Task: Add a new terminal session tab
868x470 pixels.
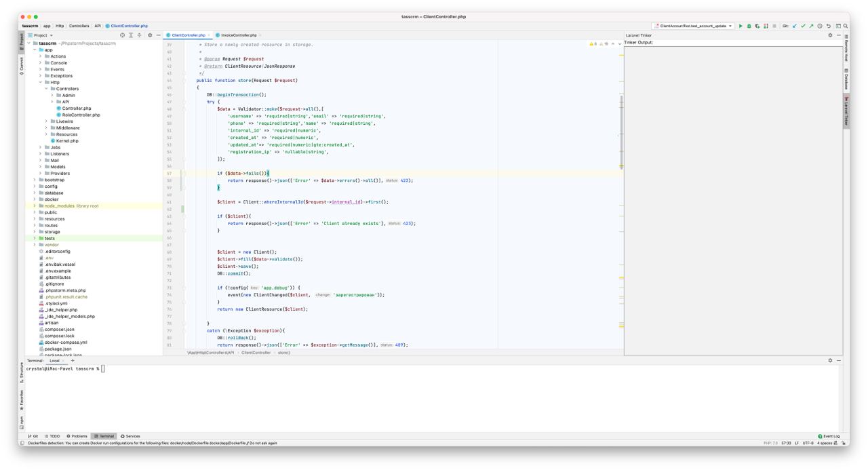Action: (x=73, y=360)
